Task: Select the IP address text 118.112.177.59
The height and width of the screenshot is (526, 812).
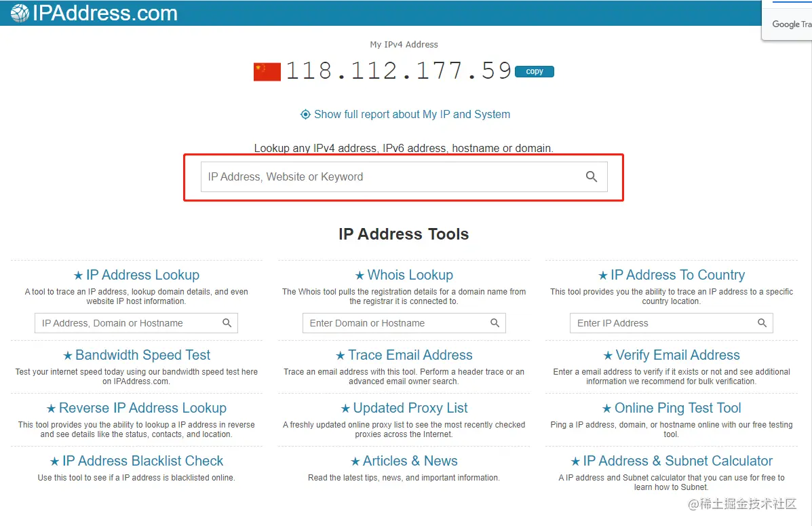Action: click(399, 71)
